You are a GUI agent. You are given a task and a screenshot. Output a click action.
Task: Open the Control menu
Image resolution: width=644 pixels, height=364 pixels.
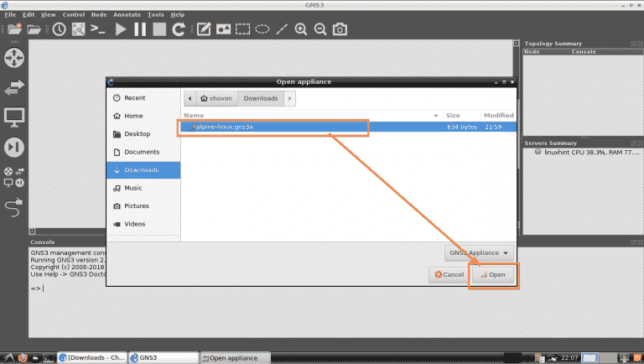point(74,14)
